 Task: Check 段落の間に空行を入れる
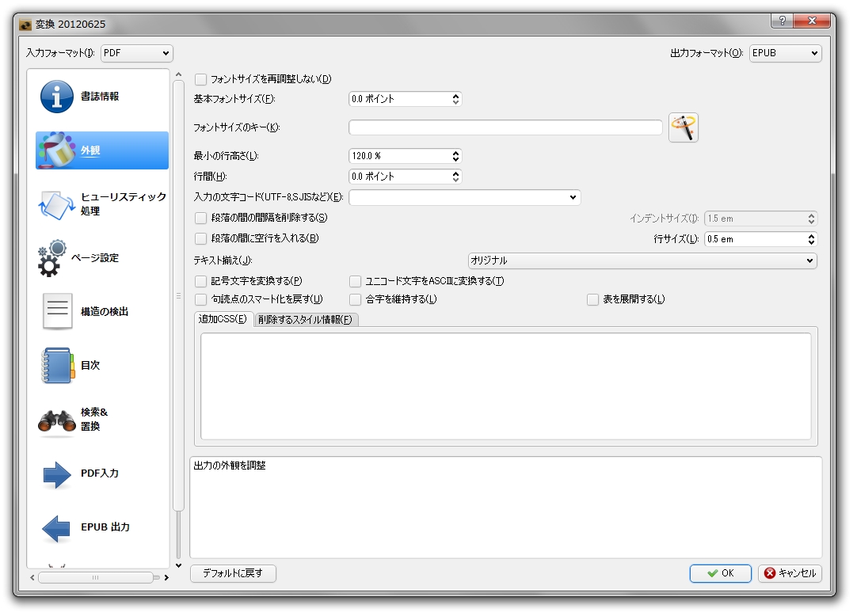pos(200,238)
